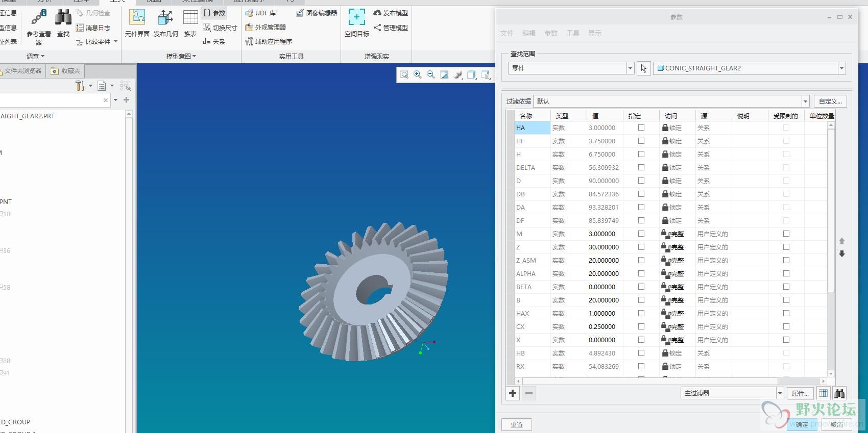The image size is (868, 433).
Task: Click the 自定义... button
Action: [830, 101]
